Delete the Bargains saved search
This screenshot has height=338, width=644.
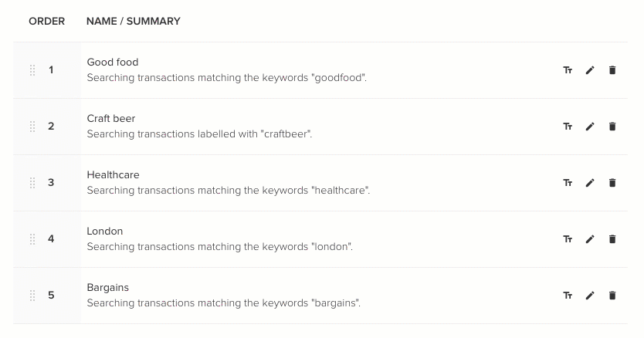pos(612,296)
